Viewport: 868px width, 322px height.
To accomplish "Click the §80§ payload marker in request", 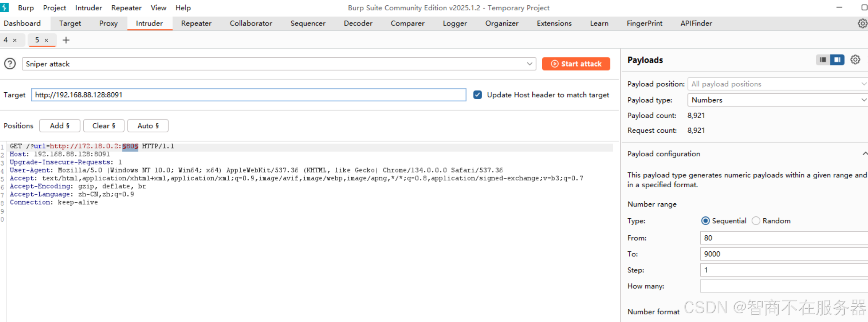I will click(130, 147).
